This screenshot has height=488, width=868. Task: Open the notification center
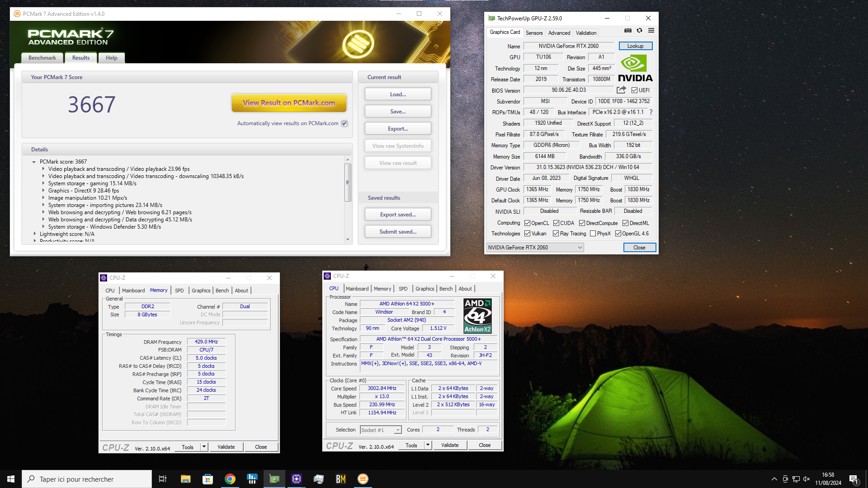click(854, 479)
